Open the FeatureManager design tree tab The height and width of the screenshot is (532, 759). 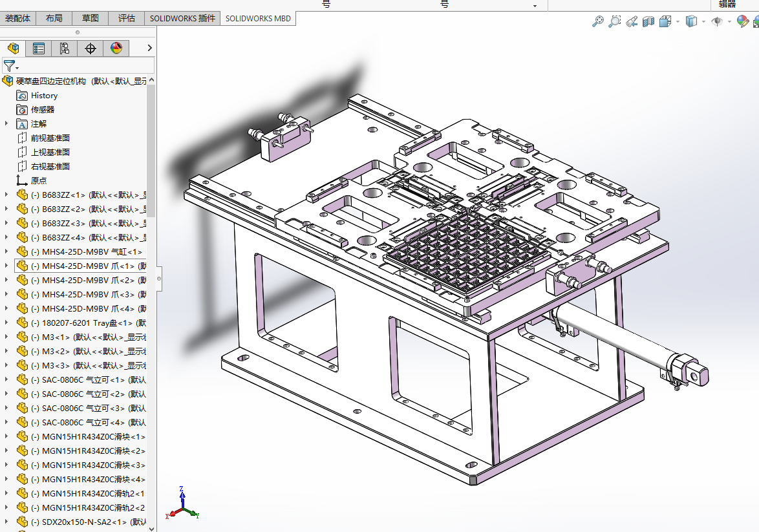13,48
